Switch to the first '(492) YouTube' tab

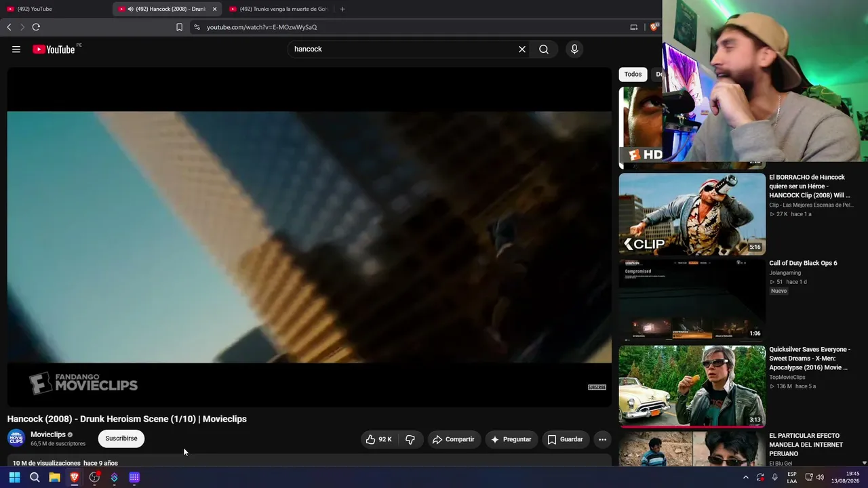coord(56,9)
